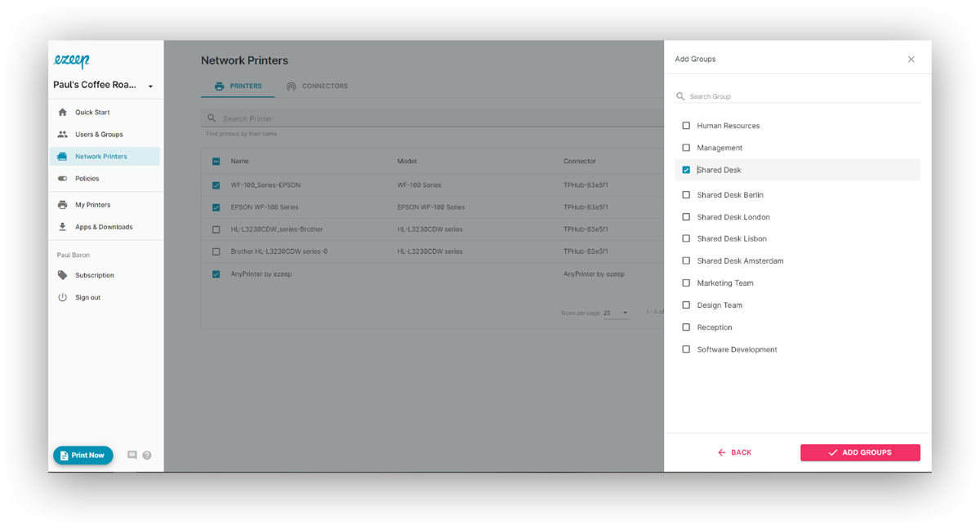The image size is (980, 529).
Task: Click the Apps & Downloads download icon
Action: point(63,227)
